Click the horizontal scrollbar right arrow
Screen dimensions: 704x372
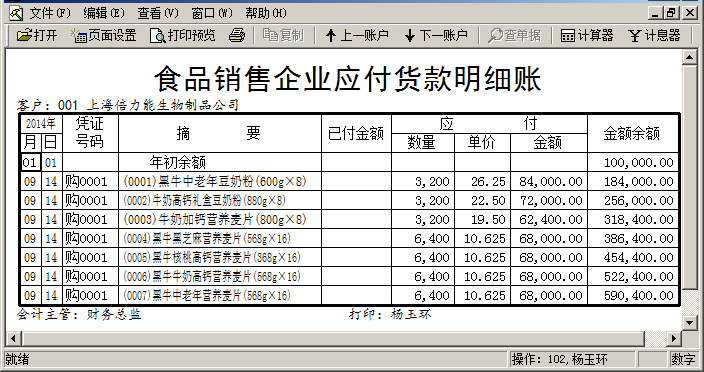pos(673,338)
